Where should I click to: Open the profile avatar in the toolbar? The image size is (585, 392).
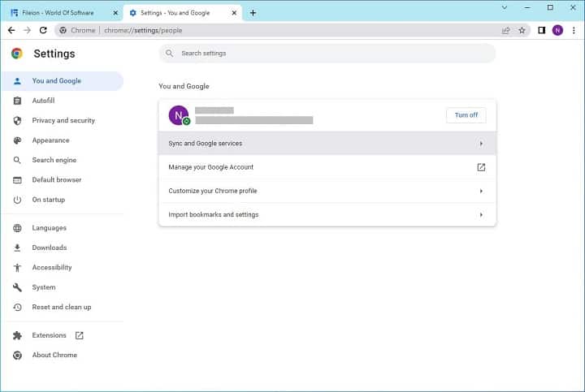[557, 30]
